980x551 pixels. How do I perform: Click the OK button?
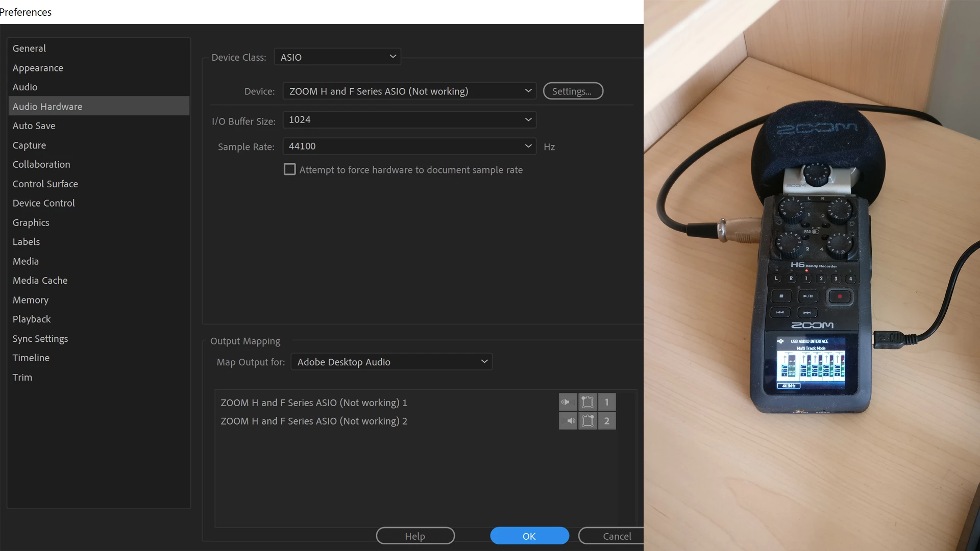(x=529, y=536)
